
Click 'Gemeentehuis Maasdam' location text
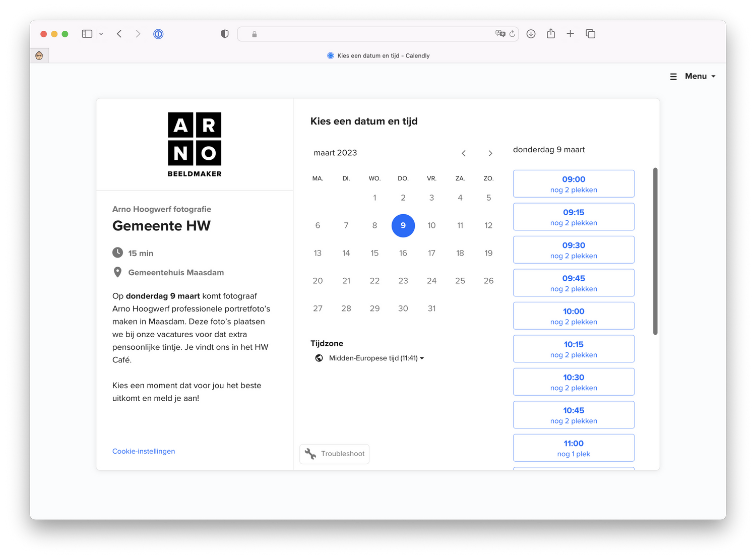click(x=176, y=272)
